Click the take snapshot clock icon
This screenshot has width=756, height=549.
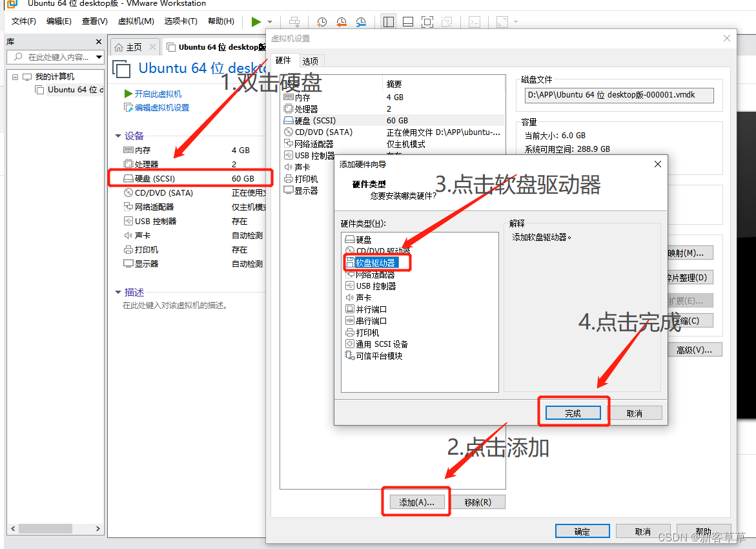[x=322, y=22]
